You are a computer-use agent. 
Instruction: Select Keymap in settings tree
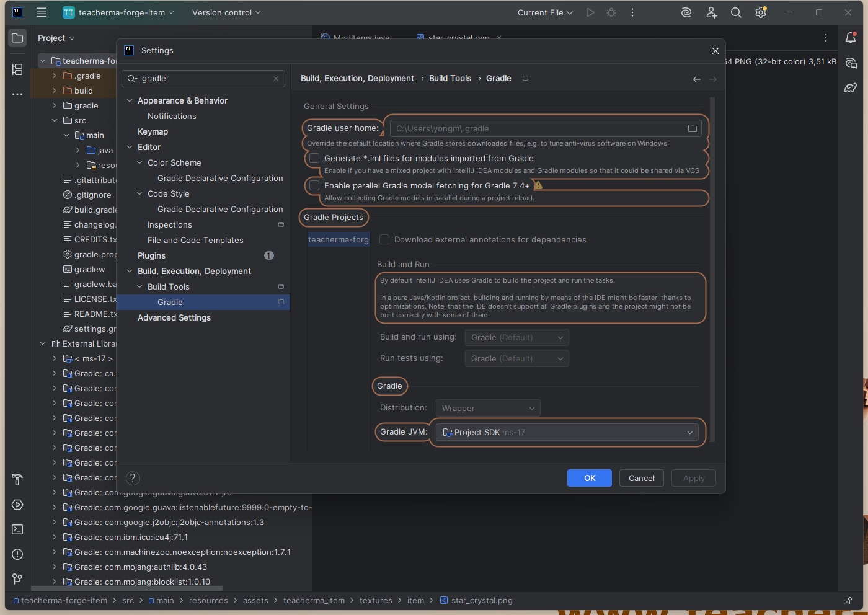153,131
